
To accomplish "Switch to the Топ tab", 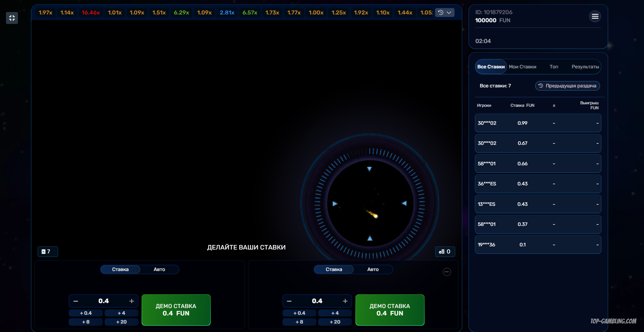I will (554, 67).
